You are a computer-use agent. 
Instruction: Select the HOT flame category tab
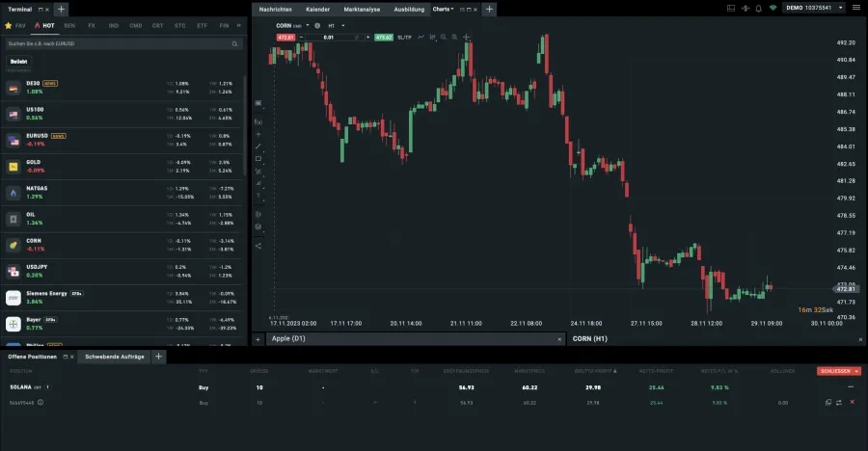44,25
